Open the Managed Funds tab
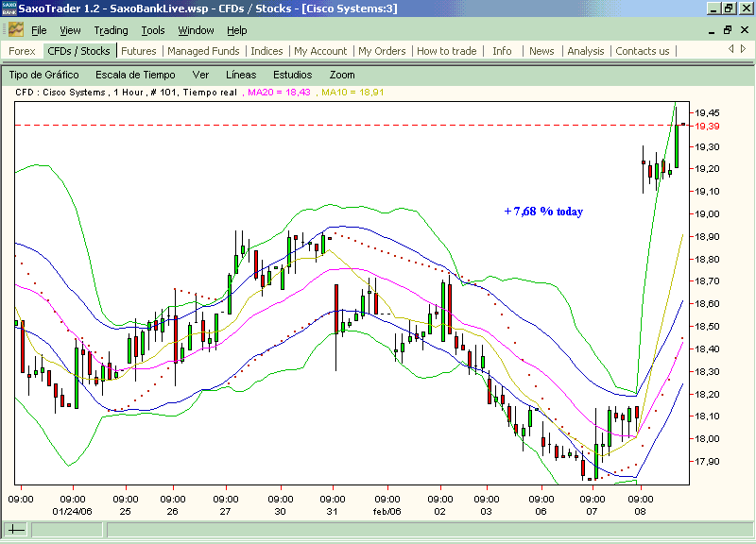756x544 pixels. click(x=203, y=51)
